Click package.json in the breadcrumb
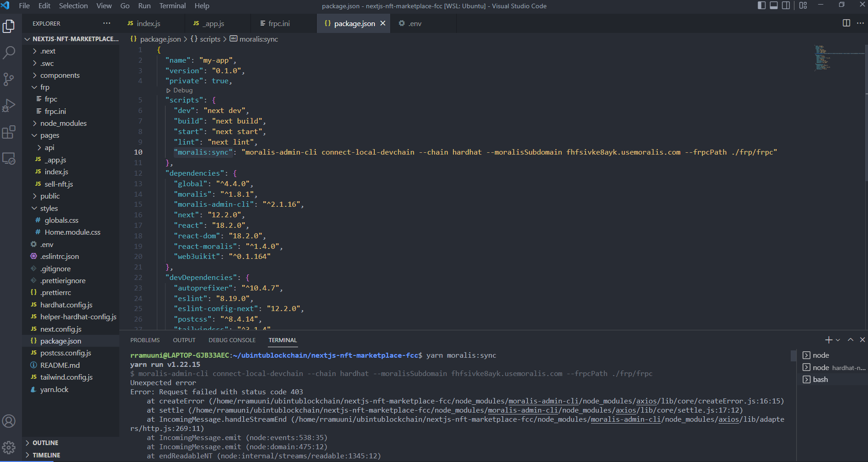Viewport: 868px width, 462px height. pos(160,39)
